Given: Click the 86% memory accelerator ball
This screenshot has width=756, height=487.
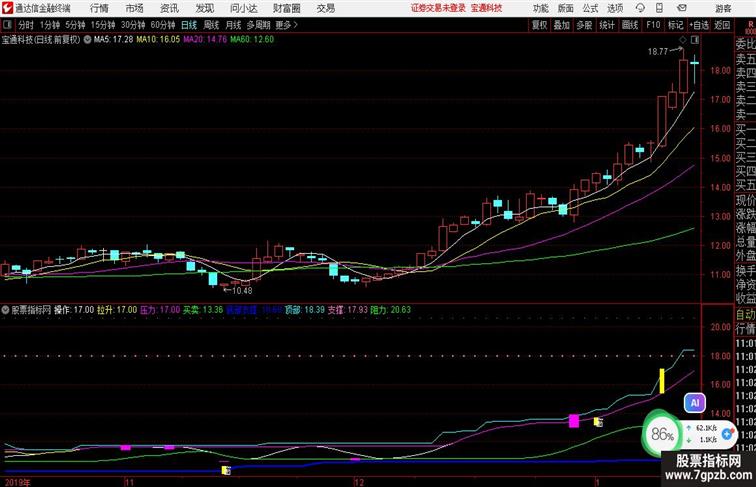Looking at the screenshot, I should tap(662, 434).
